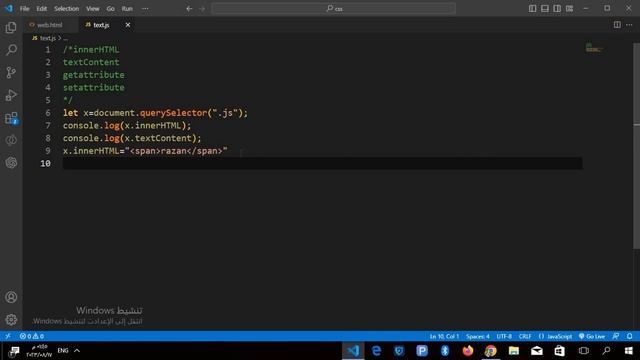This screenshot has height=360, width=640.
Task: Go forward using the navigation arrow
Action: (x=202, y=9)
